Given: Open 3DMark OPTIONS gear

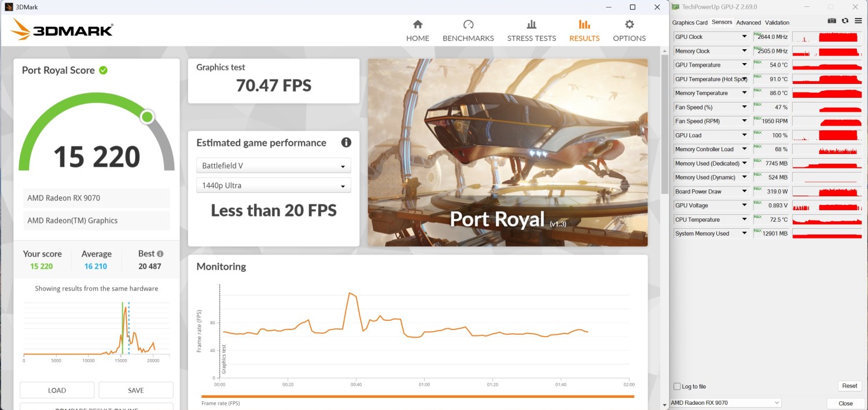Looking at the screenshot, I should click(x=629, y=31).
